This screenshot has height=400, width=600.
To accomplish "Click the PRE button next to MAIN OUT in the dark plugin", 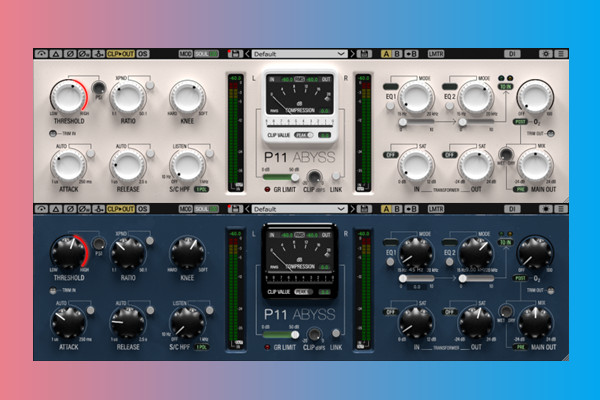I will click(x=520, y=347).
